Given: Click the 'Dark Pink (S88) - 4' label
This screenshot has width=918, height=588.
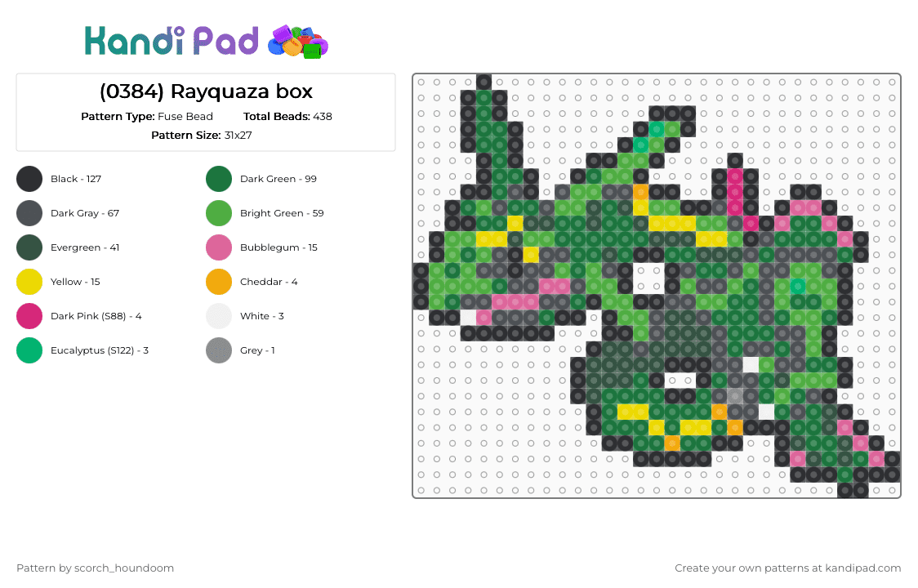Looking at the screenshot, I should [x=96, y=316].
